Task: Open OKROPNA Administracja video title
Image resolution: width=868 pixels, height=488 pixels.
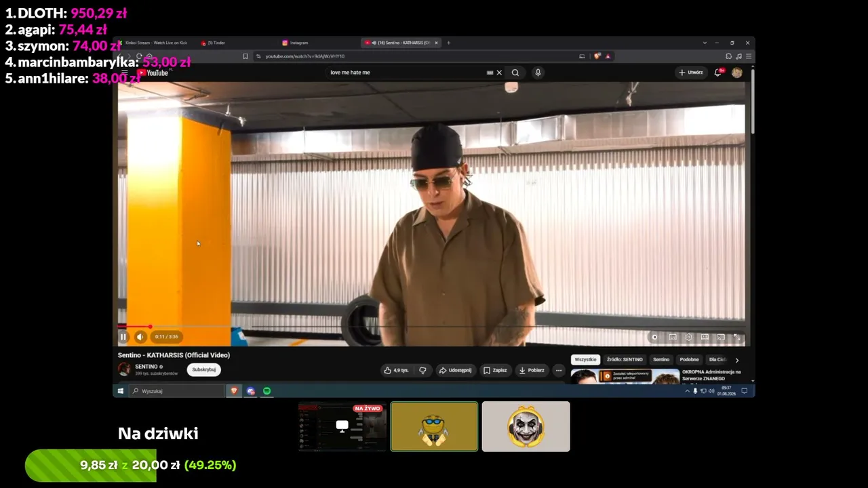Action: pyautogui.click(x=711, y=375)
